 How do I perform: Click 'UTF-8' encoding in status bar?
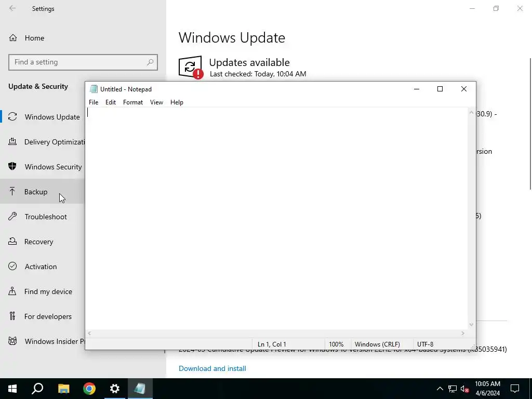[425, 344]
